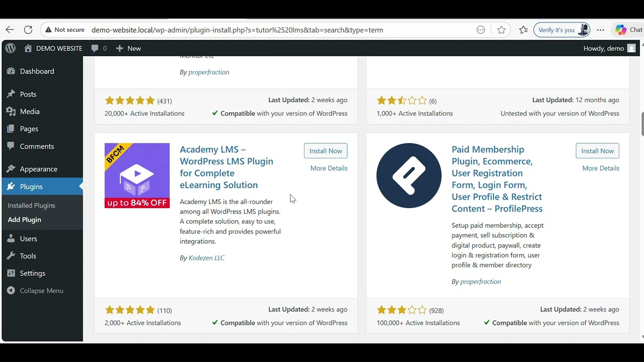Open properfraction link under ProfilePress description
Screen dimensions: 644x362
point(480,282)
